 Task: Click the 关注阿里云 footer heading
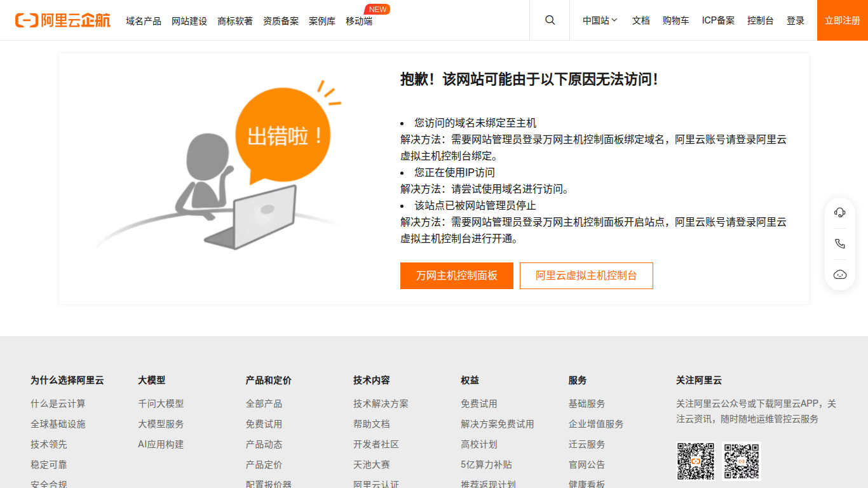tap(699, 380)
